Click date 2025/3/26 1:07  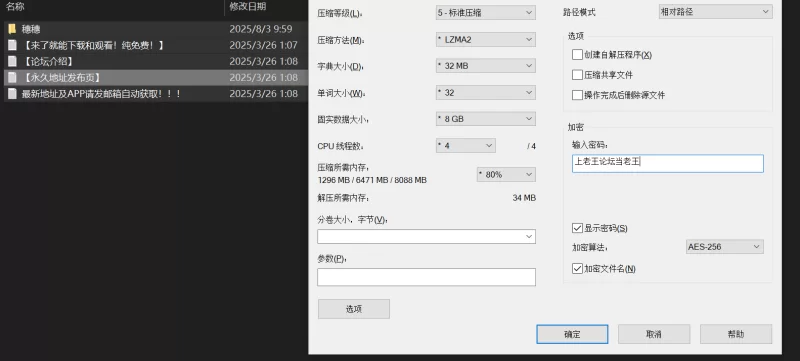click(x=263, y=45)
